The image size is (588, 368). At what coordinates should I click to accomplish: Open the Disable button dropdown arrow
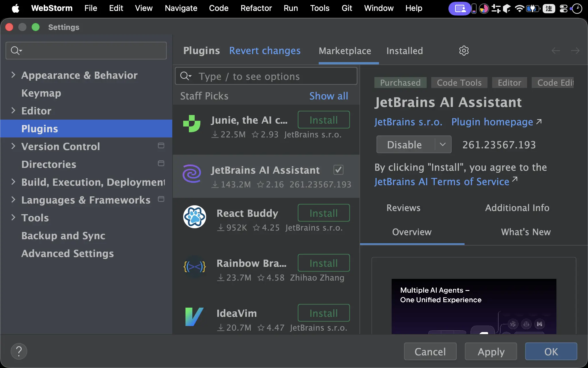(x=443, y=144)
